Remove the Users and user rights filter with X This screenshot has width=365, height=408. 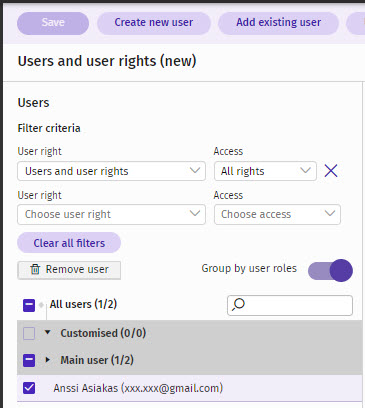(331, 171)
